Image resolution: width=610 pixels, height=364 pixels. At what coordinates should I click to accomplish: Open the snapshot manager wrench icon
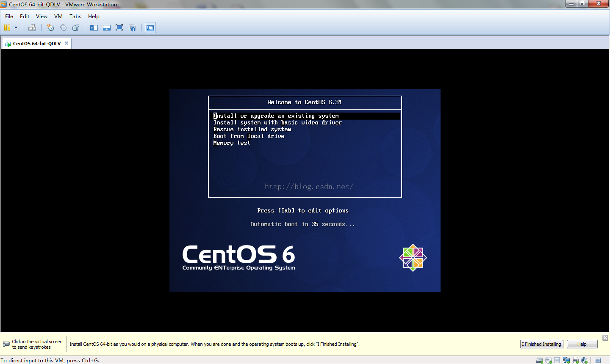(76, 28)
